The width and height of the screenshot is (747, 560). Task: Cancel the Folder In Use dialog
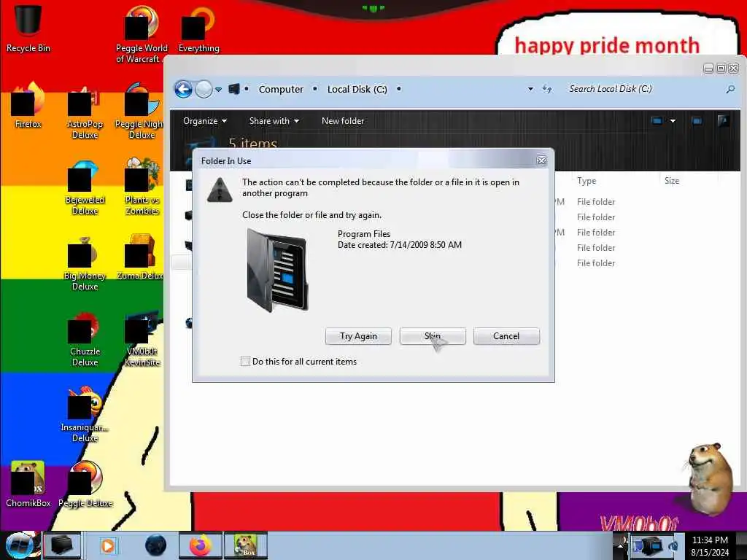506,336
